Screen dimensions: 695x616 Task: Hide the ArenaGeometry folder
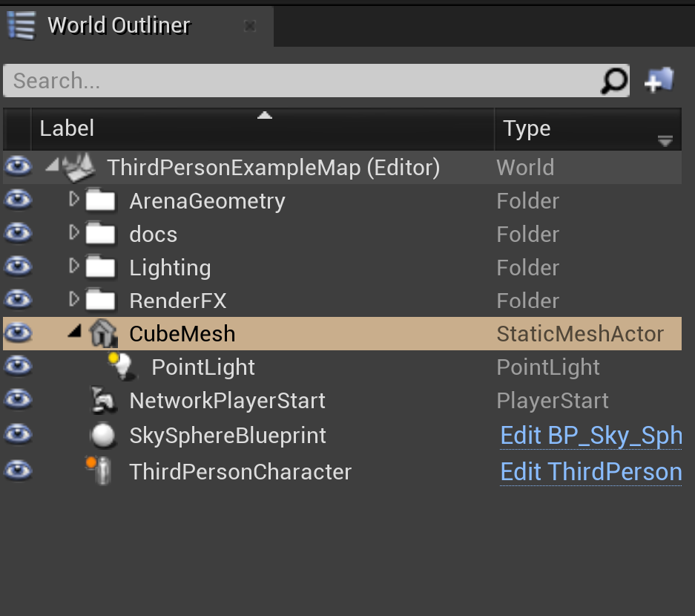coord(18,200)
